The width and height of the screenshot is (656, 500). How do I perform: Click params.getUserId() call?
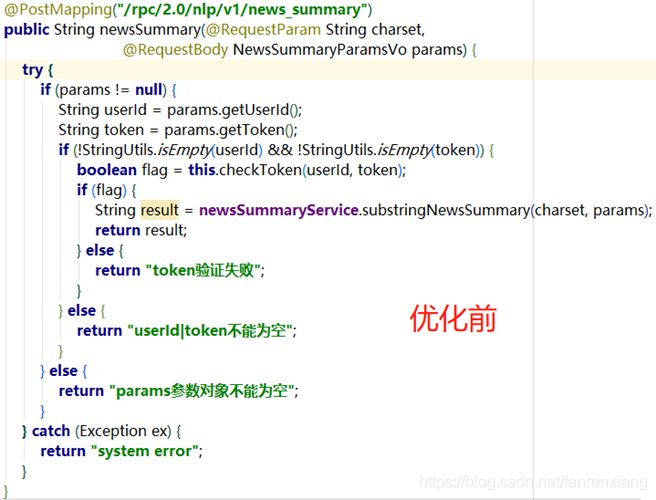pos(232,110)
